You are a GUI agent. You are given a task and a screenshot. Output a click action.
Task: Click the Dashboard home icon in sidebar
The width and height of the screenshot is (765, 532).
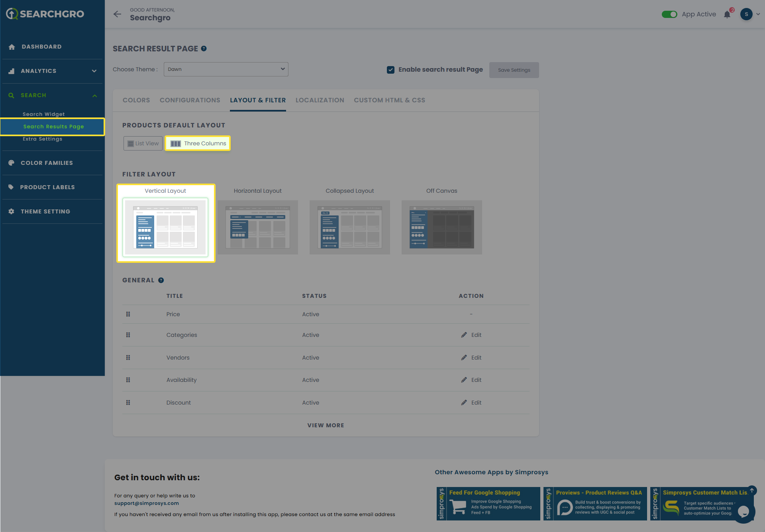click(x=12, y=47)
